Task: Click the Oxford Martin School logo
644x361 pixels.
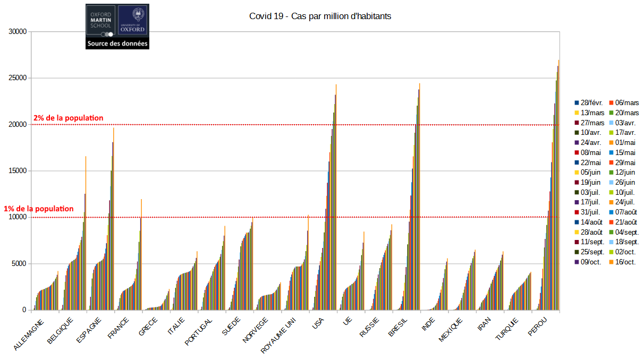Action: [x=101, y=20]
